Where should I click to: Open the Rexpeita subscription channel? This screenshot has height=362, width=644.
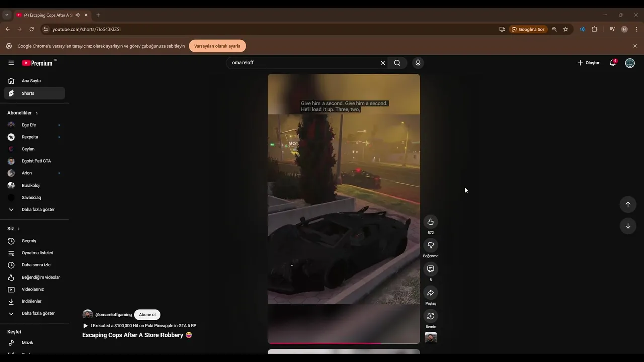[34, 137]
